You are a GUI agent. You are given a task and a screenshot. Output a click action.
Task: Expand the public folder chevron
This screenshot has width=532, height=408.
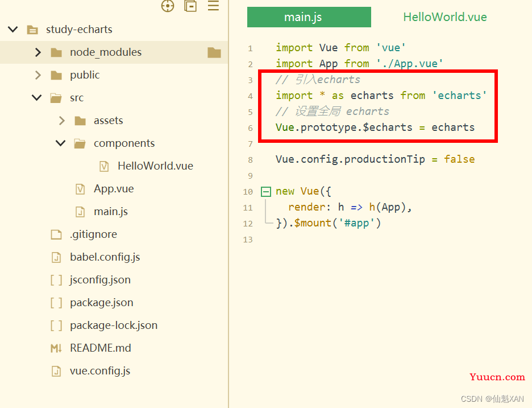(x=38, y=75)
